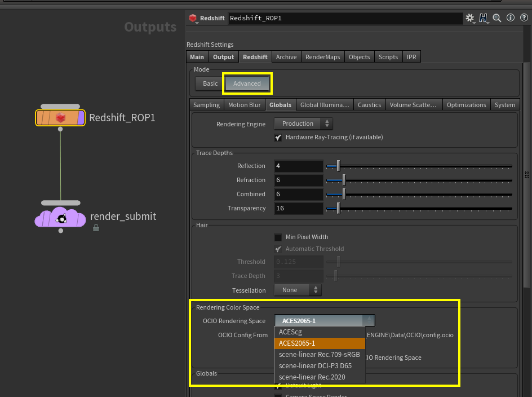Click the Redshift_ROP1 output connector dot
532x397 pixels.
(x=60, y=129)
